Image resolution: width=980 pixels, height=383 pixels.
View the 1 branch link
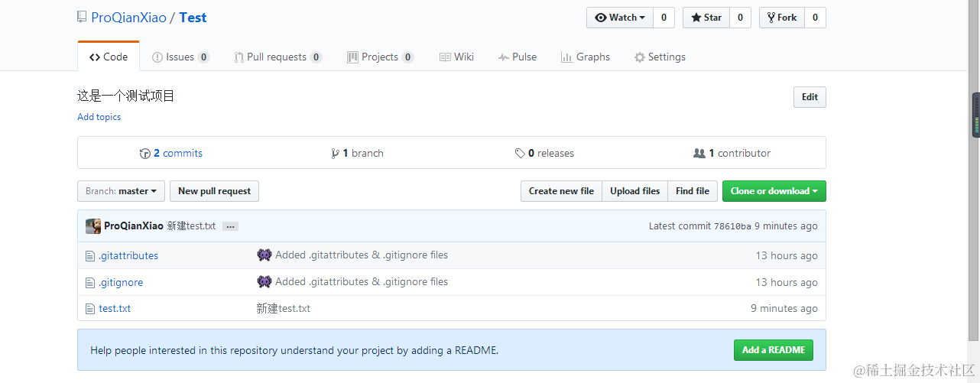pyautogui.click(x=357, y=153)
